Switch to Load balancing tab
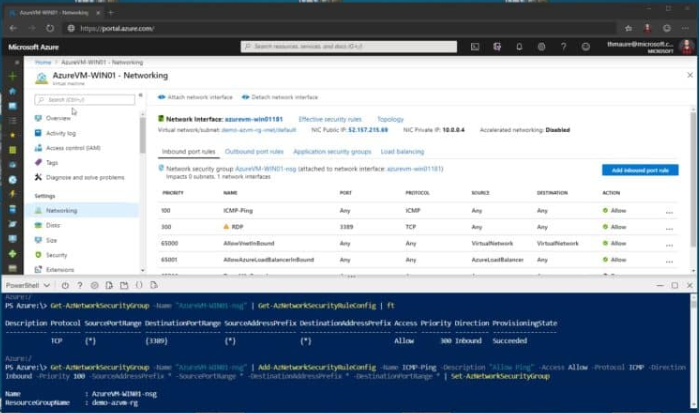The image size is (699, 413). [x=402, y=152]
